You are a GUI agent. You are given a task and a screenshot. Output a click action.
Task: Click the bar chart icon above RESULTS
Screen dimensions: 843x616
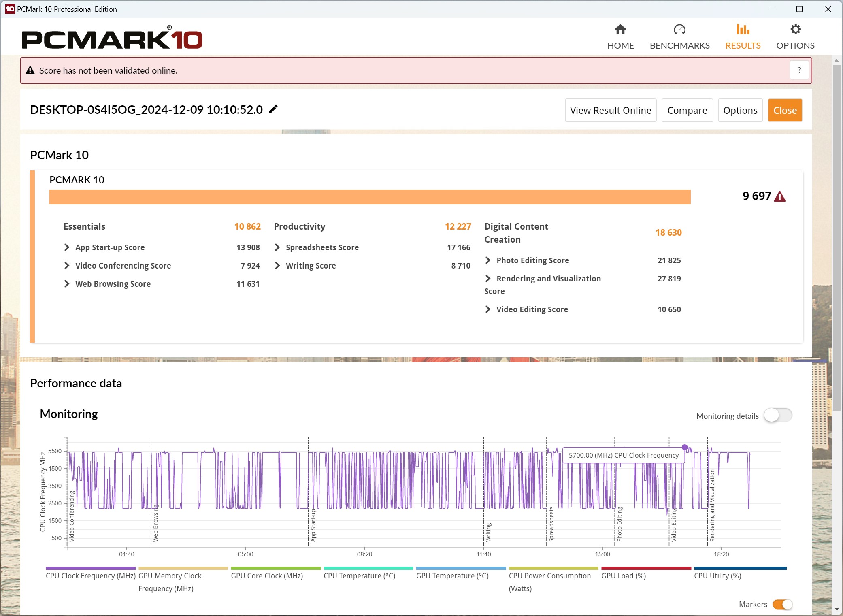point(743,29)
